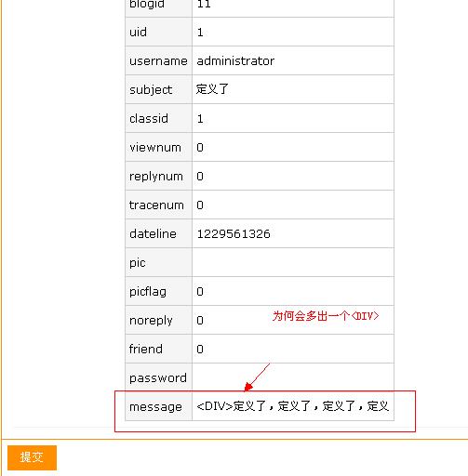The height and width of the screenshot is (476, 468).
Task: Click the uid value 1
Action: pyautogui.click(x=200, y=32)
